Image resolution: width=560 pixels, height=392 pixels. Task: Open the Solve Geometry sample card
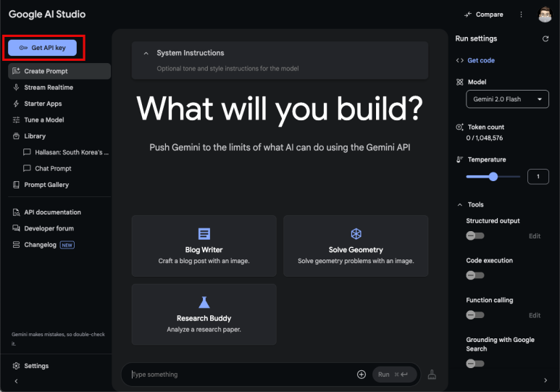point(356,246)
